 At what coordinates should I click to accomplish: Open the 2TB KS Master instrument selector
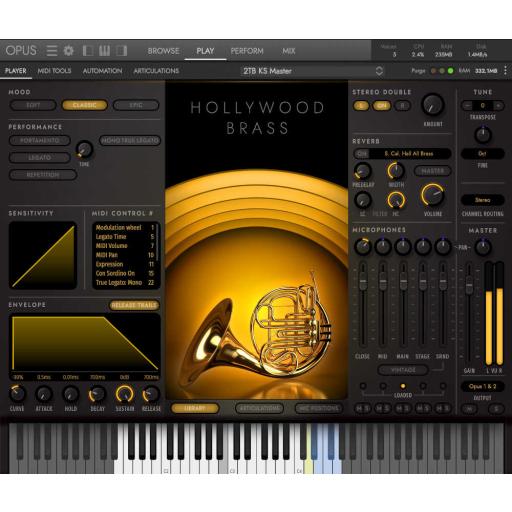pos(312,71)
